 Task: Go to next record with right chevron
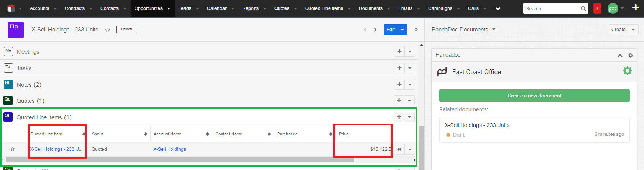375,30
